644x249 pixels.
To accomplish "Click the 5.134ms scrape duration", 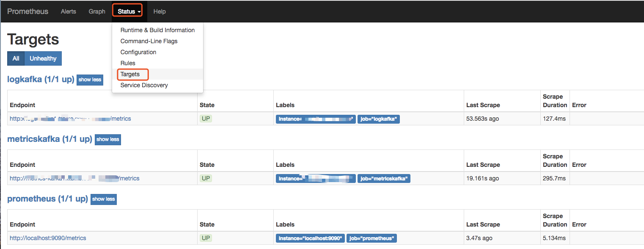I will click(x=554, y=238).
